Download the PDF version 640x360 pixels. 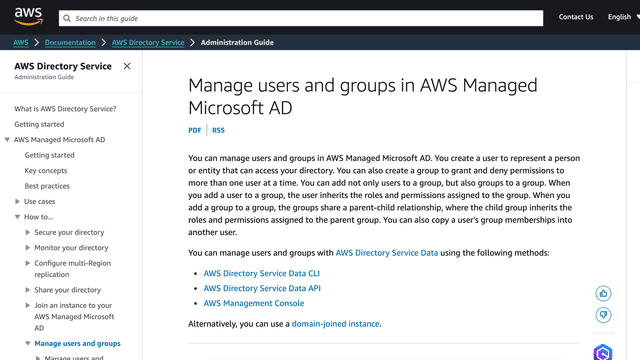(195, 130)
